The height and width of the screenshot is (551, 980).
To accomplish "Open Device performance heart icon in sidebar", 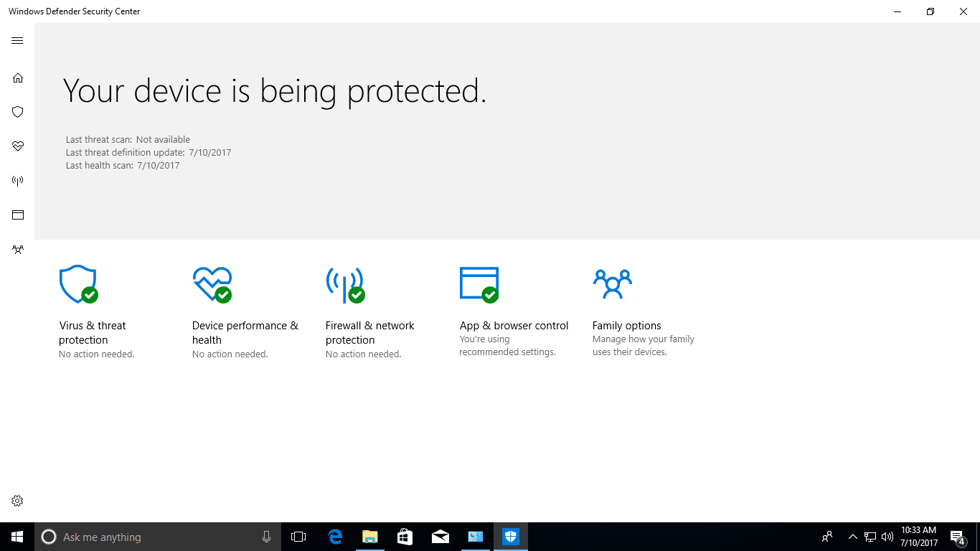I will click(x=17, y=146).
